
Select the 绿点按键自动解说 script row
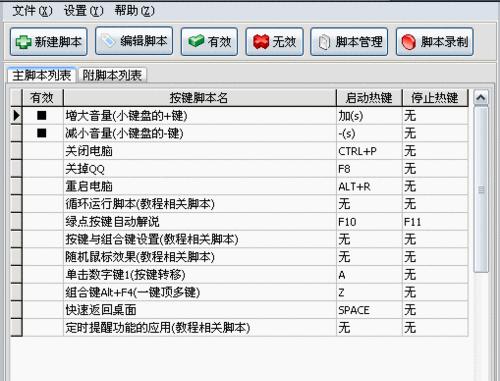239,222
